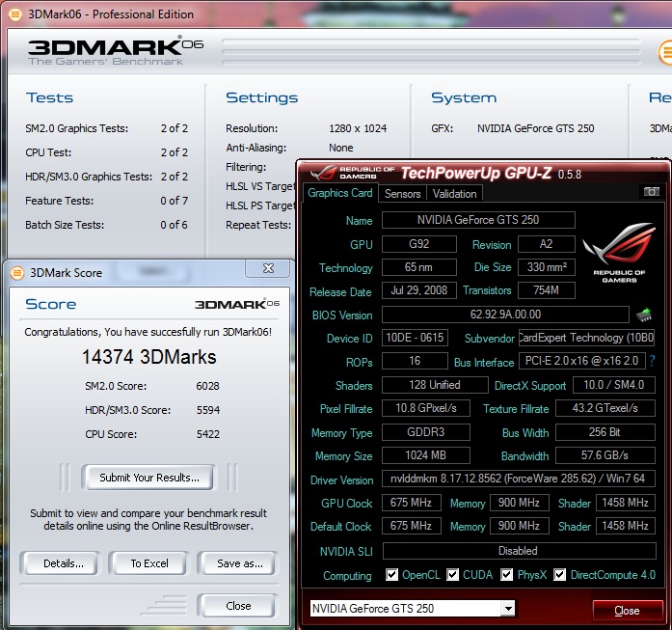Click the camera screenshot icon in GPU-Z

pos(652,193)
